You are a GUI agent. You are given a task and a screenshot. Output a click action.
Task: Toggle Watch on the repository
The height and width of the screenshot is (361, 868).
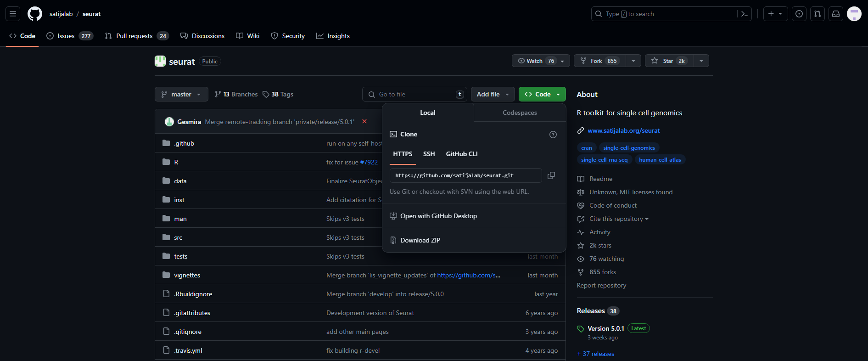[535, 61]
